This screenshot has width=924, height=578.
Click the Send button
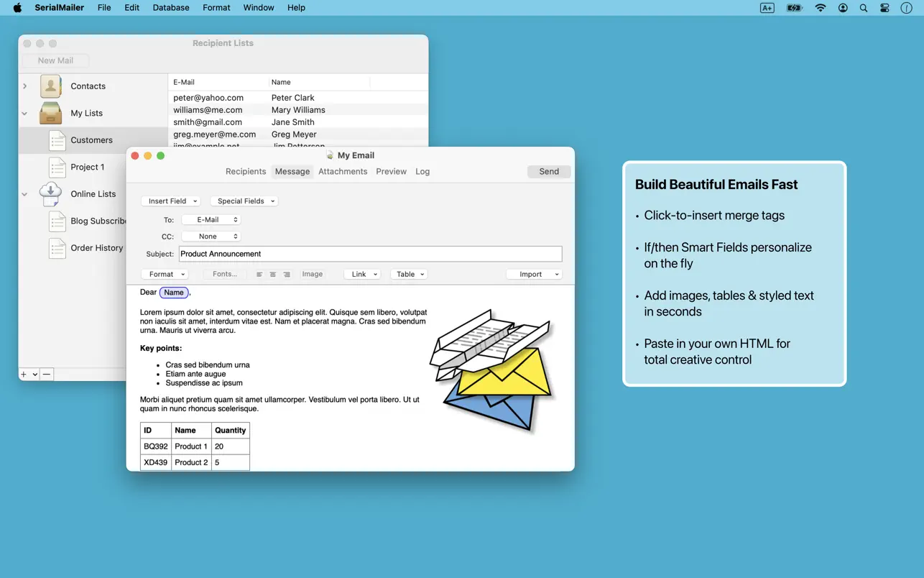point(548,171)
